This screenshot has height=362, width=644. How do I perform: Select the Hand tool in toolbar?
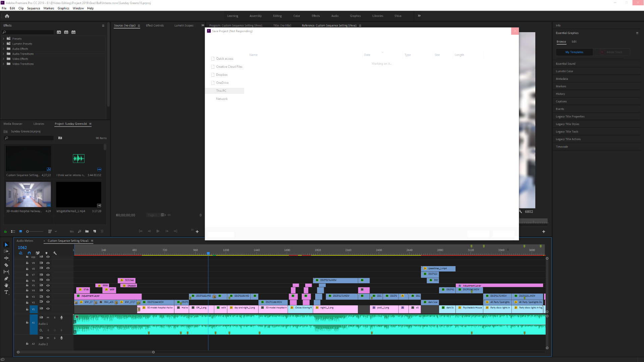coord(6,285)
